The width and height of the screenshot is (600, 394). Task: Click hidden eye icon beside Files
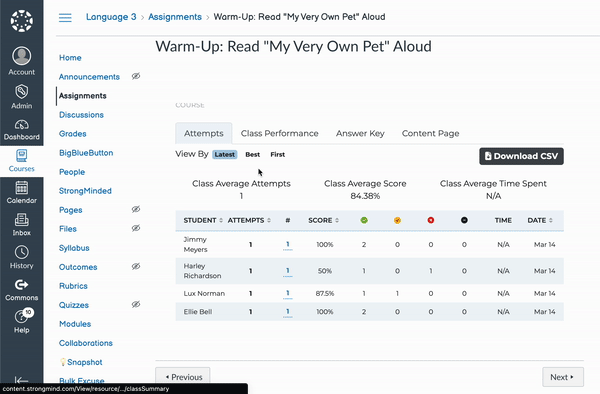pyautogui.click(x=136, y=228)
